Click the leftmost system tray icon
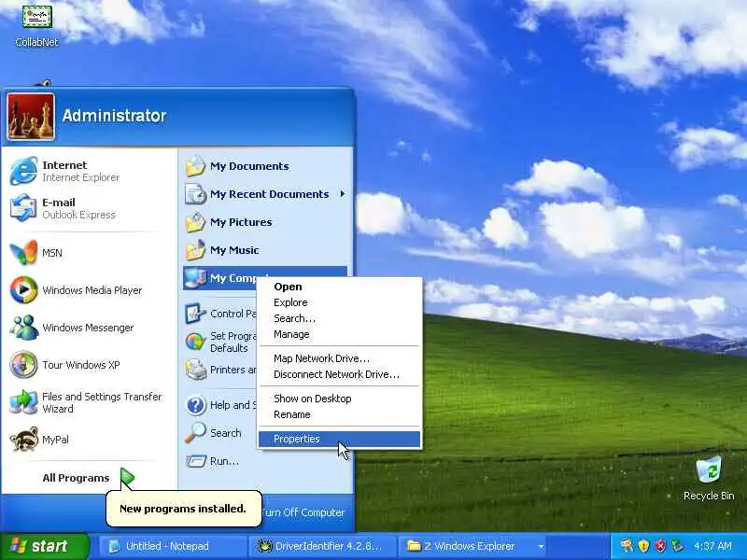The width and height of the screenshot is (747, 560). click(627, 546)
